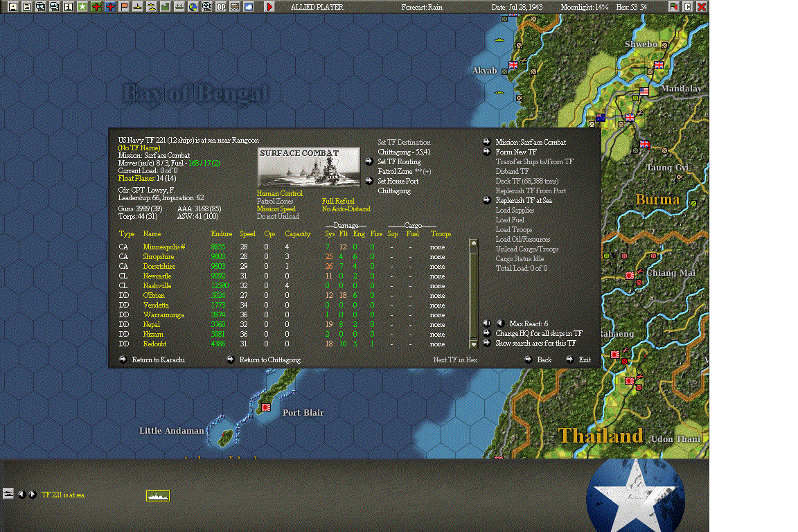Click the Back button
798x532 pixels.
pos(544,360)
